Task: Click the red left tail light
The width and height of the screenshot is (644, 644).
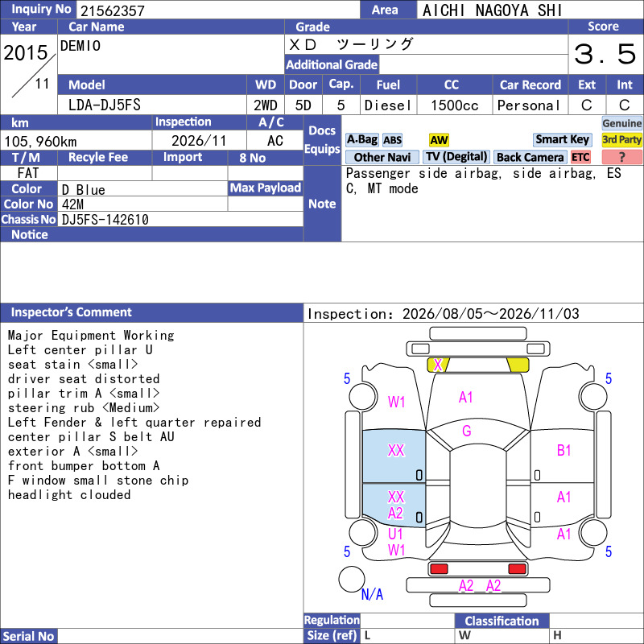Action: [438, 569]
